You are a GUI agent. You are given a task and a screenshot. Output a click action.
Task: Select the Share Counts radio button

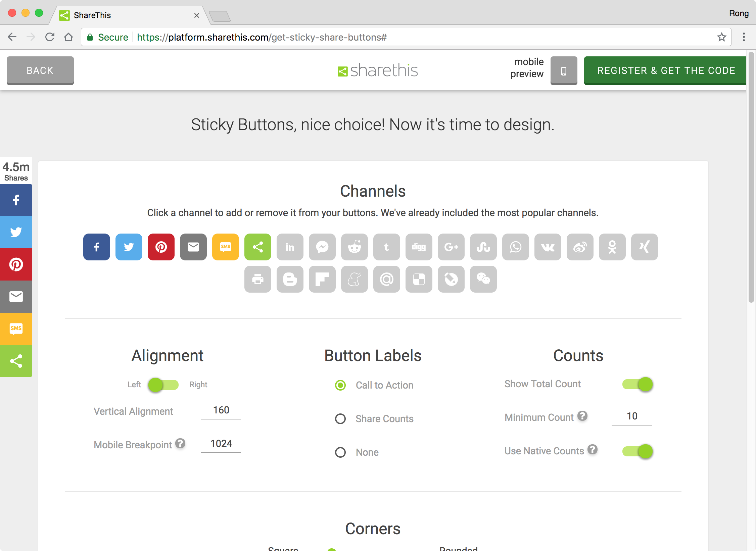340,419
